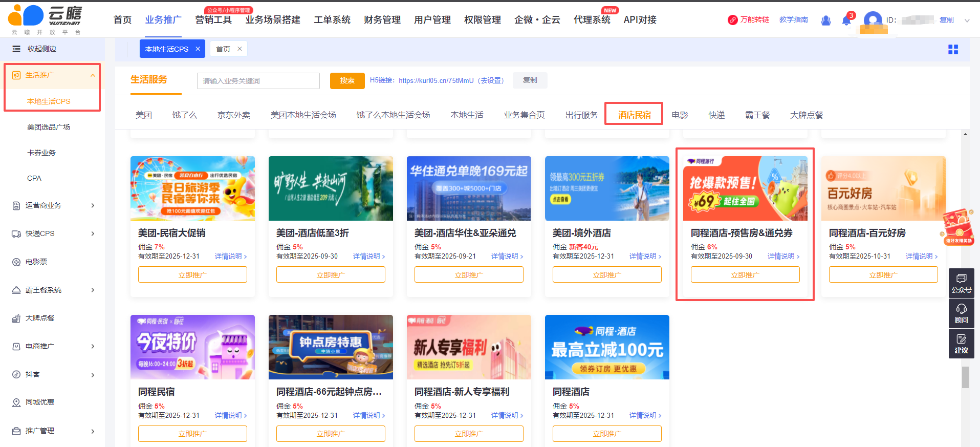This screenshot has width=980, height=447.
Task: Select the 电影 category tab
Action: pyautogui.click(x=680, y=115)
